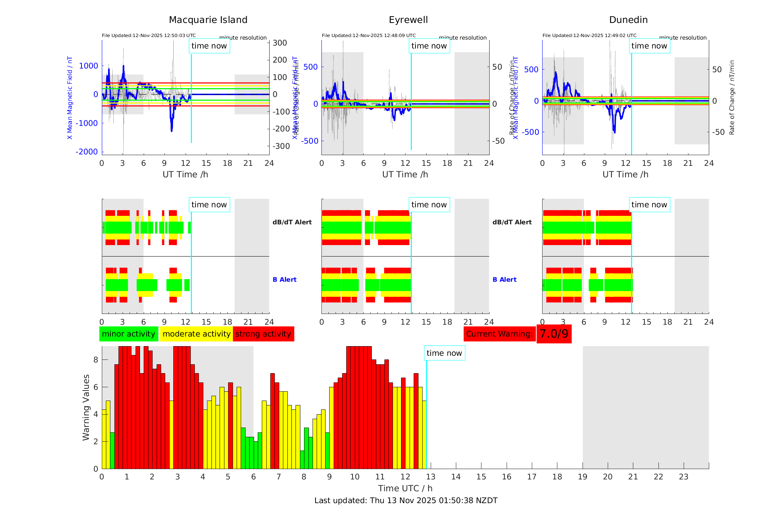Screen dimensions: 784x532
Task: Click 'time now' label on Eyrewell field plot
Action: pyautogui.click(x=429, y=46)
